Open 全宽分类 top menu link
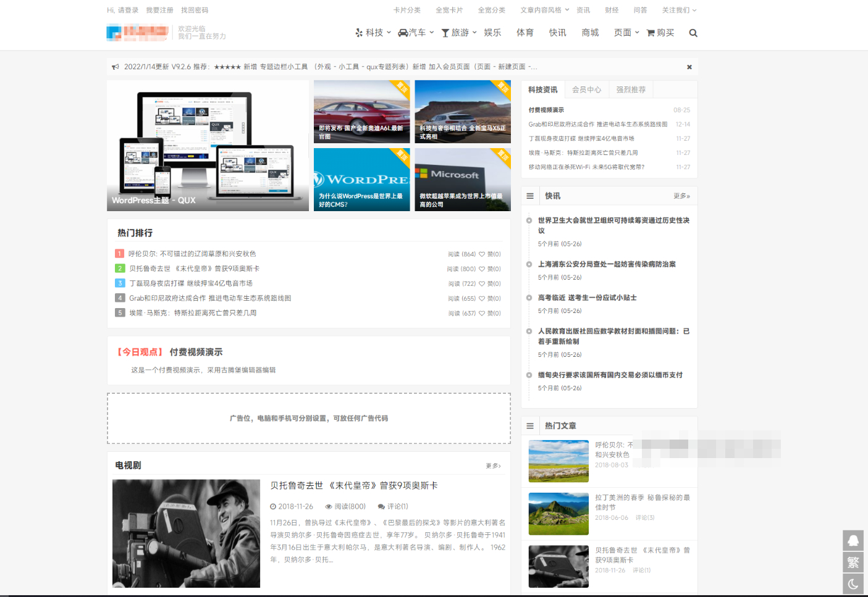Screen dimensions: 868x597 coord(492,10)
